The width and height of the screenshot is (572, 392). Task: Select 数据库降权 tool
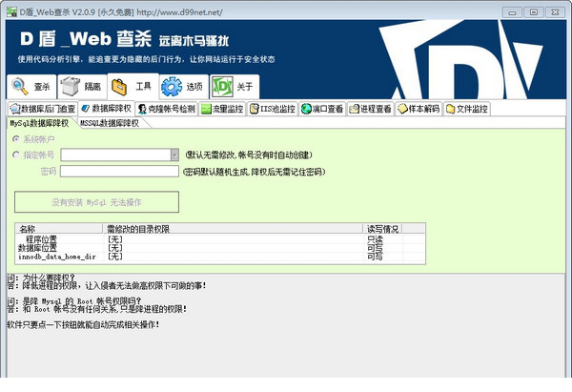(x=107, y=109)
